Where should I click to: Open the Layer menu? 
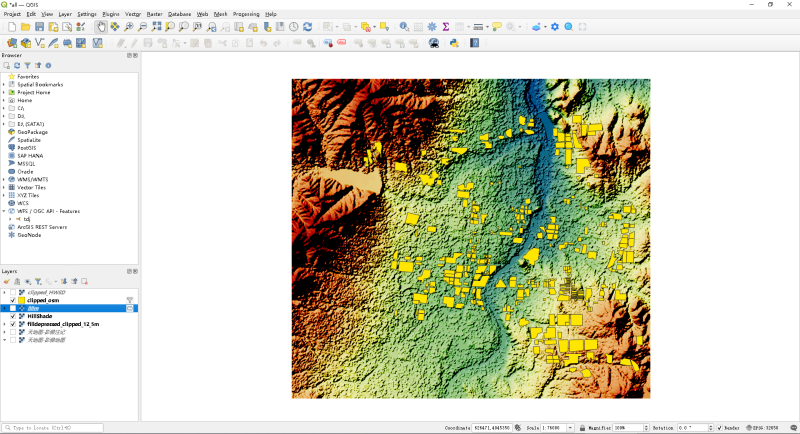(x=65, y=14)
